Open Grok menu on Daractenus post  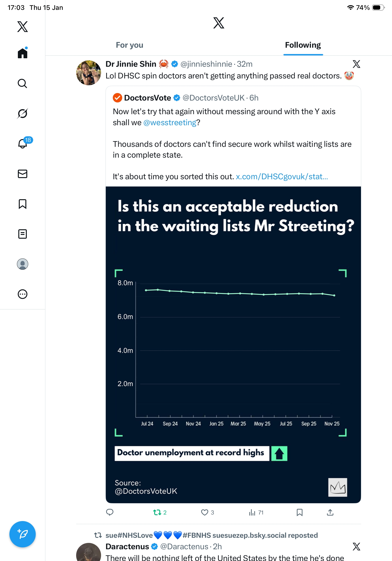pyautogui.click(x=356, y=546)
